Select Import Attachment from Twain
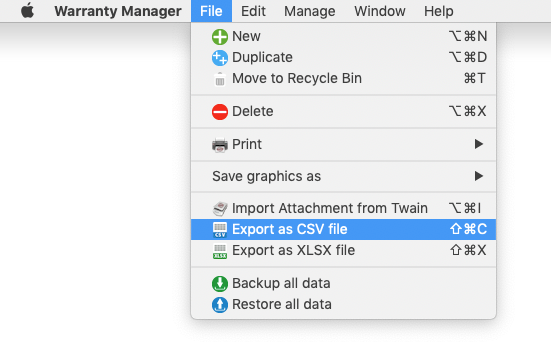Screen dimensions: 551x360 click(343, 208)
